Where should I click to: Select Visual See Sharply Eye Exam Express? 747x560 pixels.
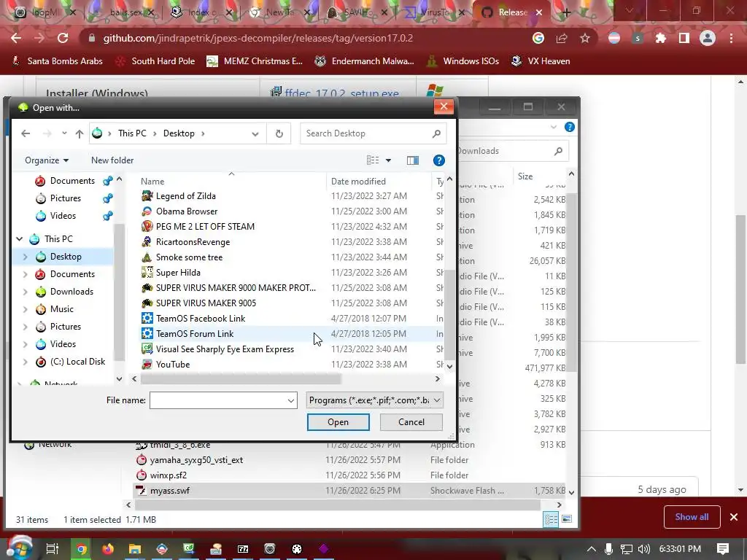[x=225, y=349]
